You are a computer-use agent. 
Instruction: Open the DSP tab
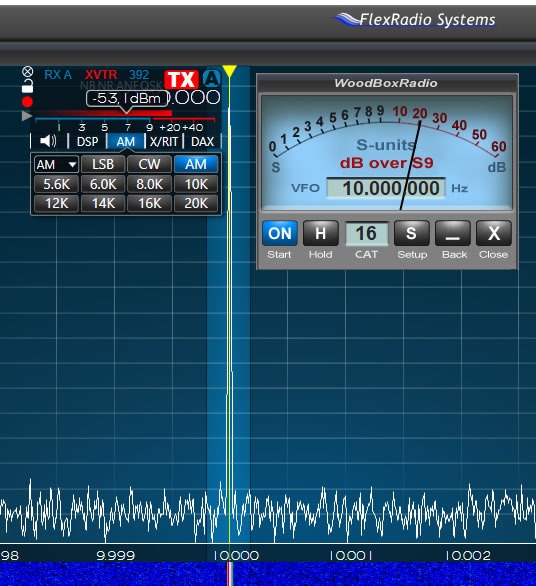[x=87, y=141]
